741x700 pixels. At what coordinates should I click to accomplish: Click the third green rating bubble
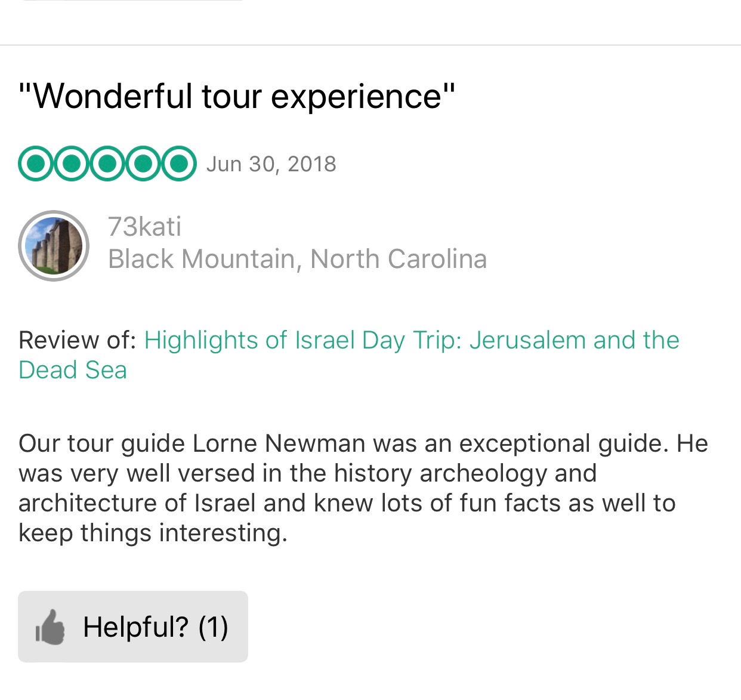(107, 164)
